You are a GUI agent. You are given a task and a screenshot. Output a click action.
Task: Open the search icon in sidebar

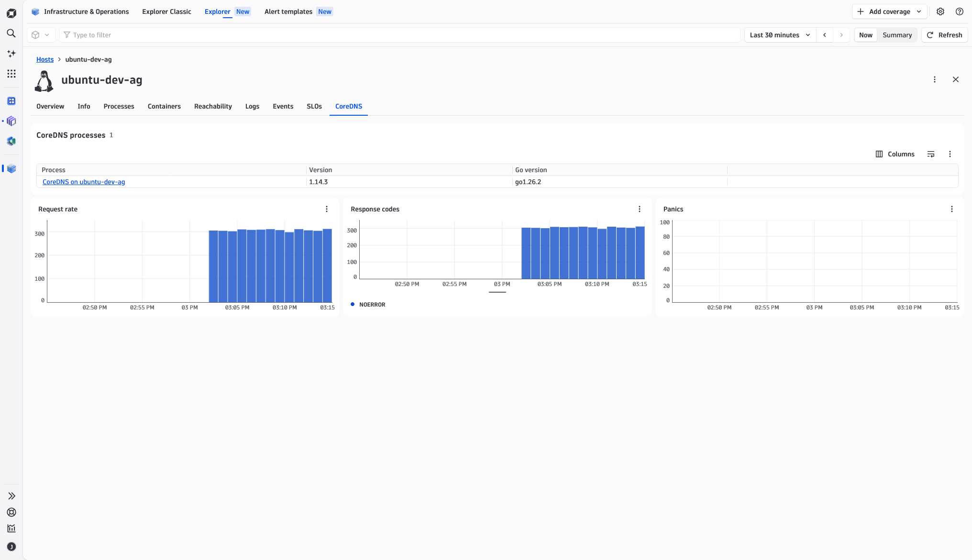[11, 33]
